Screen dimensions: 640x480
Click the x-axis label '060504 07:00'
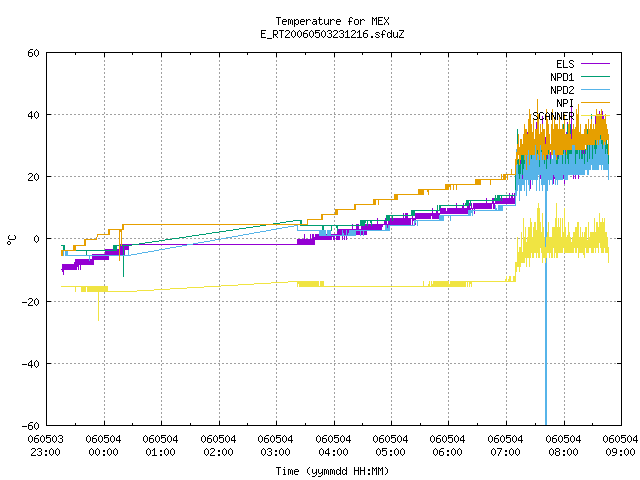(506, 446)
